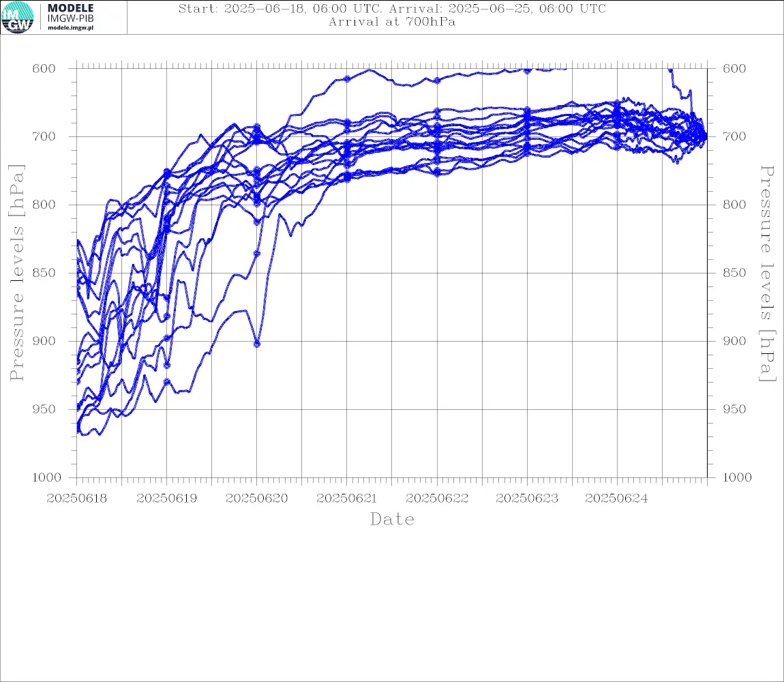Click the x-axis label 20250622
The image size is (784, 682).
pos(437,499)
